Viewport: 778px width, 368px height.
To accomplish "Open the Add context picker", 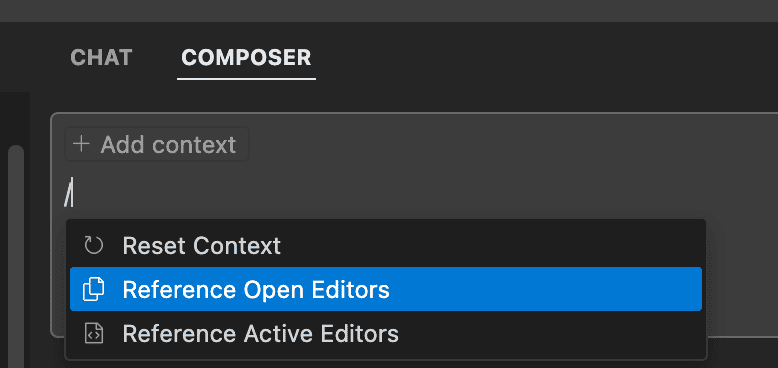I will click(157, 144).
